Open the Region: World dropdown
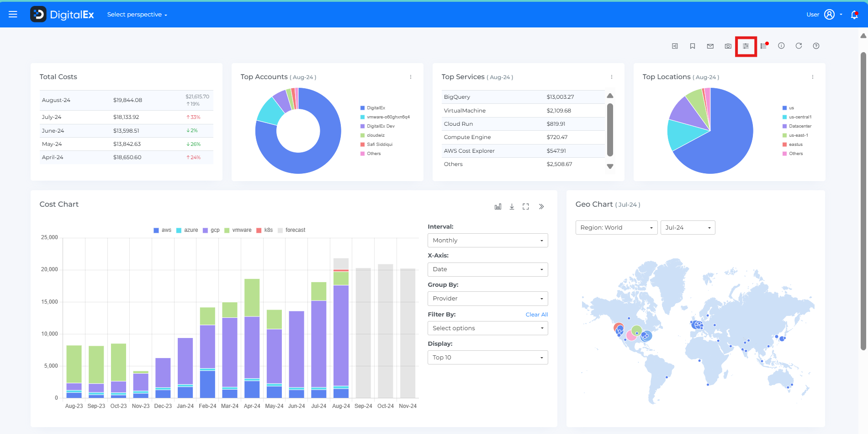This screenshot has width=868, height=434. click(616, 228)
